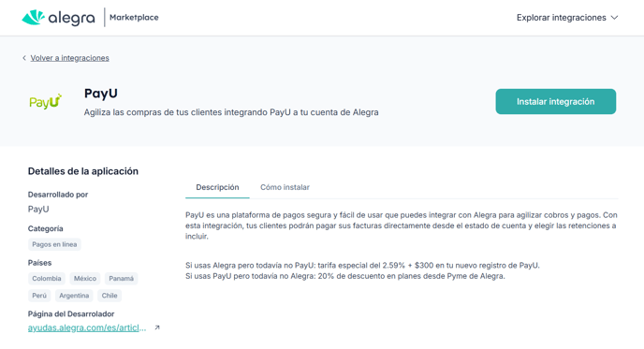Image resolution: width=644 pixels, height=349 pixels.
Task: Click the Panamá country tag
Action: [121, 279]
